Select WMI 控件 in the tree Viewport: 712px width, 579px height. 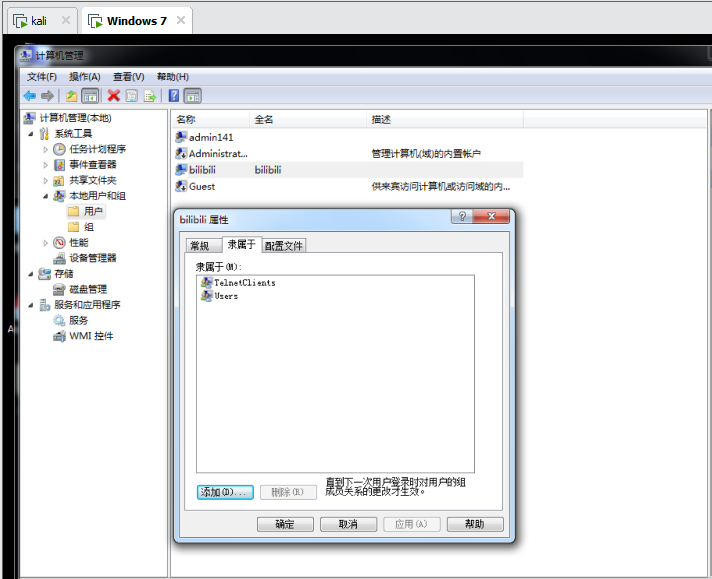click(x=91, y=336)
